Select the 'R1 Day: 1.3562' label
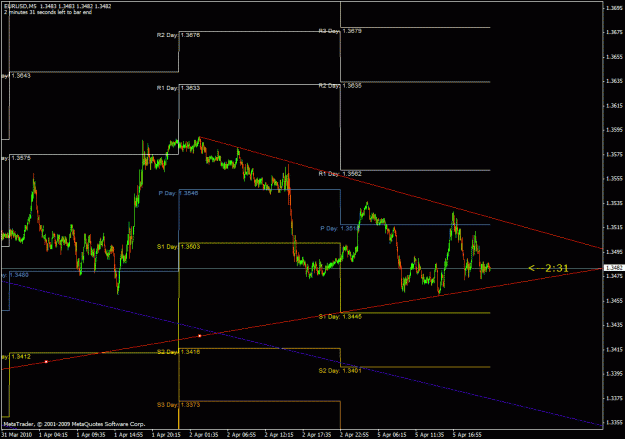 340,174
